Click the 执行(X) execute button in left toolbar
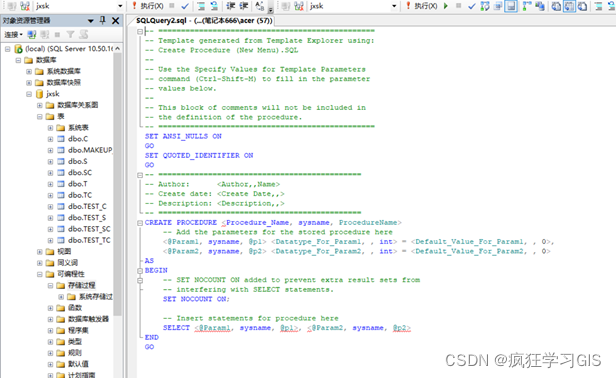Image resolution: width=616 pixels, height=378 pixels. point(148,6)
